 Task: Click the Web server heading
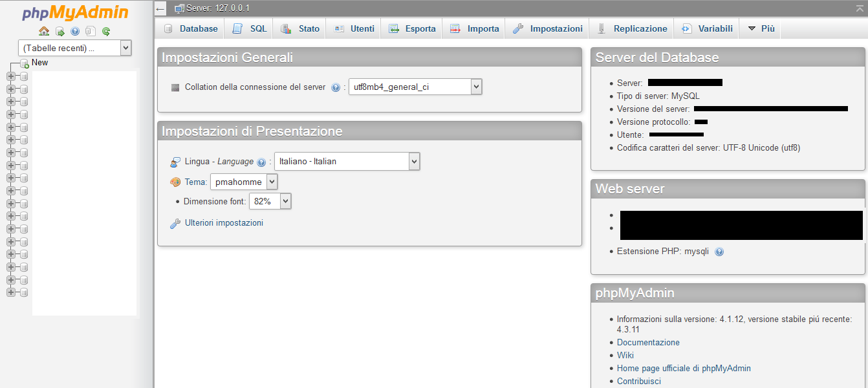point(630,189)
